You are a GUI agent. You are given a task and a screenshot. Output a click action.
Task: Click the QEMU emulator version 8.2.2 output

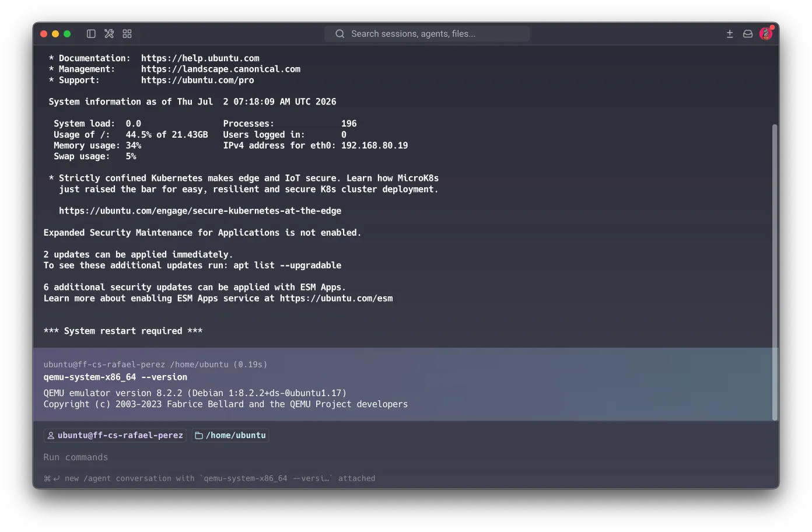point(195,393)
